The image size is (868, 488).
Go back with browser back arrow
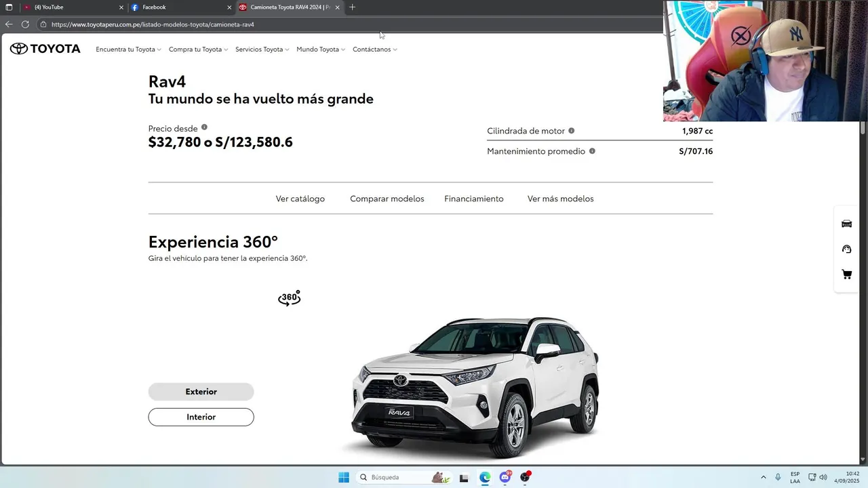pyautogui.click(x=9, y=24)
